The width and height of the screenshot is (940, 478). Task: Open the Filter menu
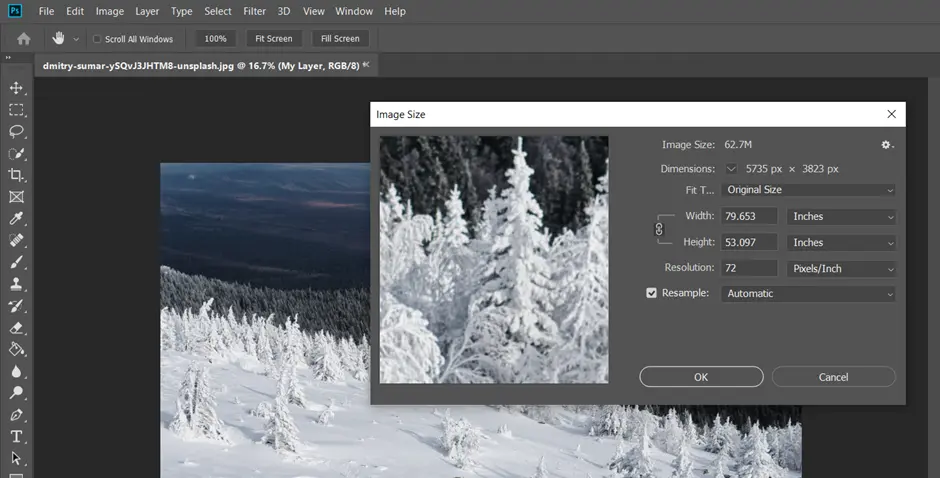(254, 11)
